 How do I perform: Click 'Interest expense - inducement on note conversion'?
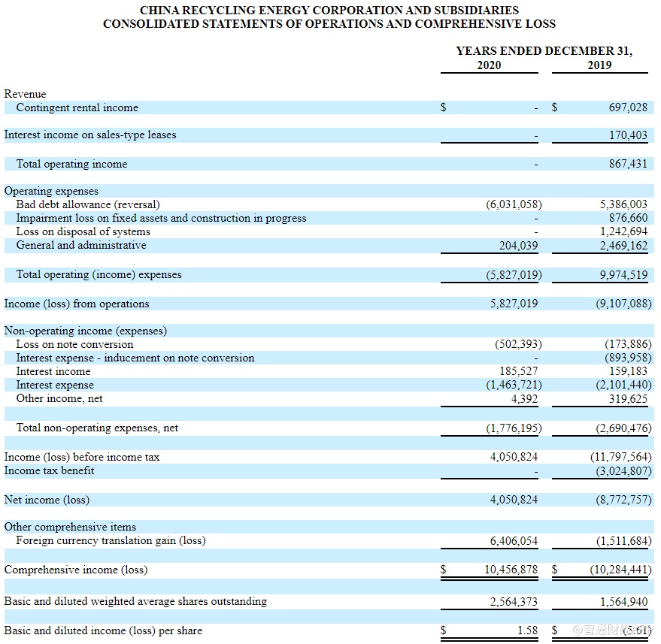click(x=135, y=358)
